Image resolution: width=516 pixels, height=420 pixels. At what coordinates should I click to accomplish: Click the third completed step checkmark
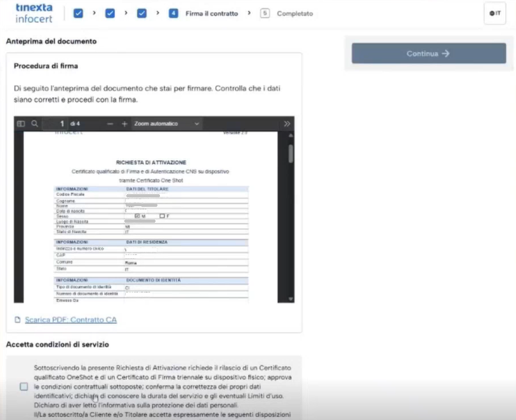[142, 13]
